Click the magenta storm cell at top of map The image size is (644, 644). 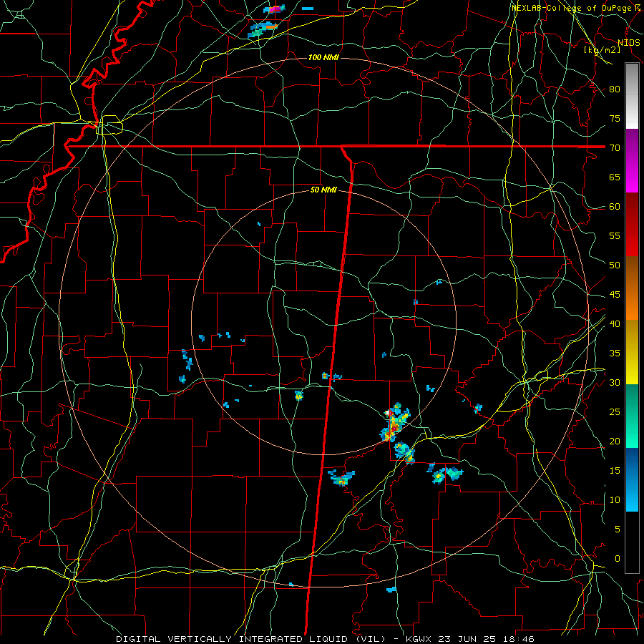275,9
